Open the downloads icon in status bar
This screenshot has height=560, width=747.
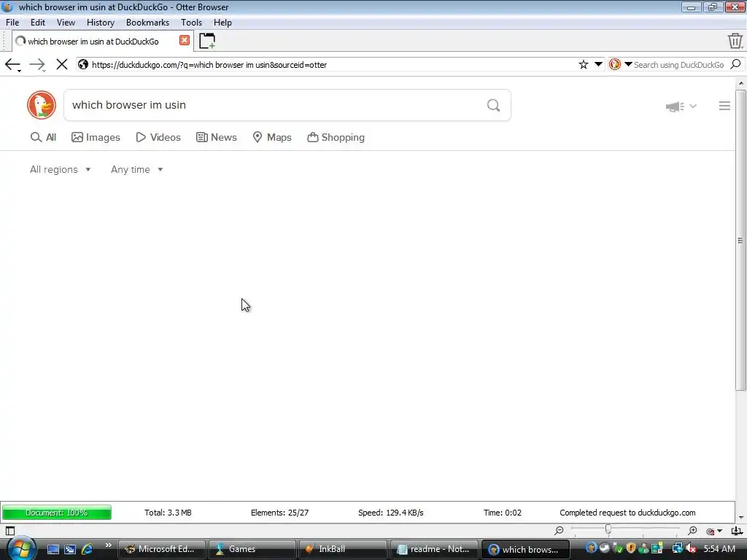tap(737, 531)
